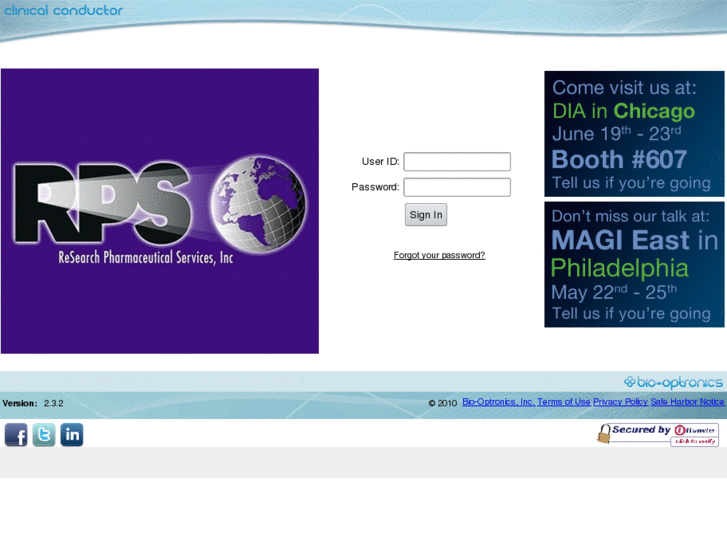
Task: Click the DIA in Chicago banner
Action: tap(634, 134)
